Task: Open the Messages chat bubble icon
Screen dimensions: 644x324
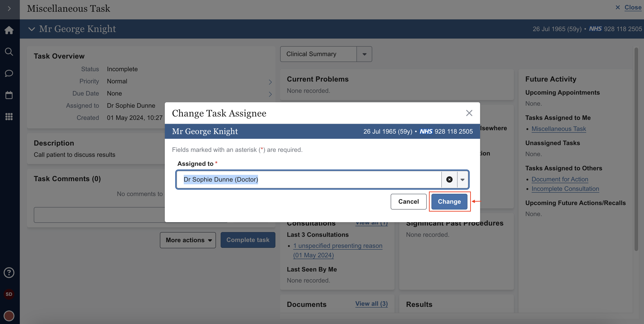Action: [x=9, y=73]
